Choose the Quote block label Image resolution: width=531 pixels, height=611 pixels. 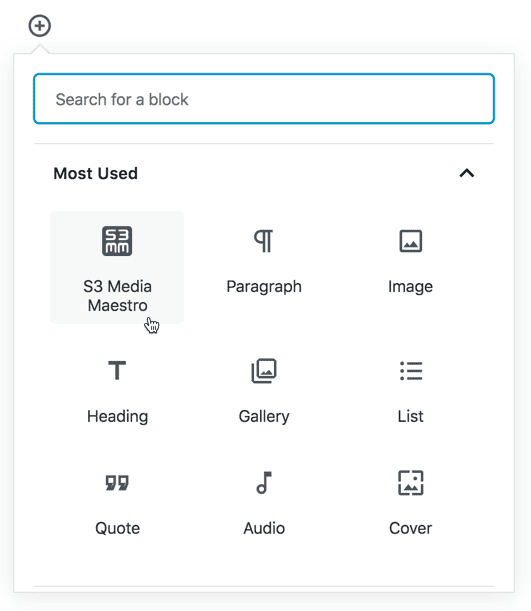point(117,528)
